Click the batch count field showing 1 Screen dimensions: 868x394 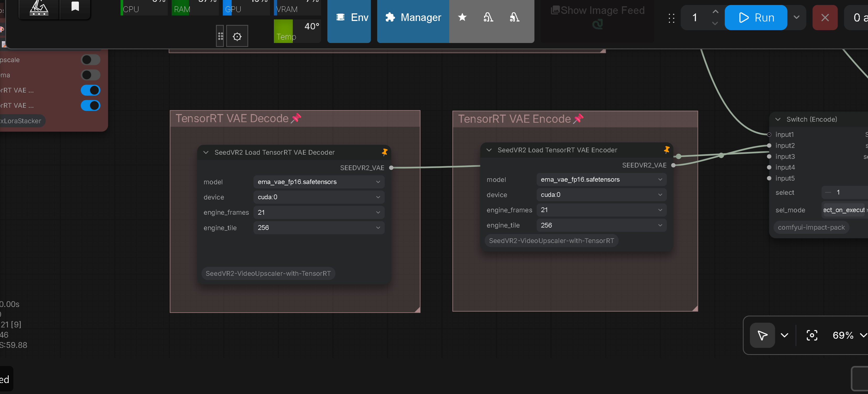tap(695, 18)
